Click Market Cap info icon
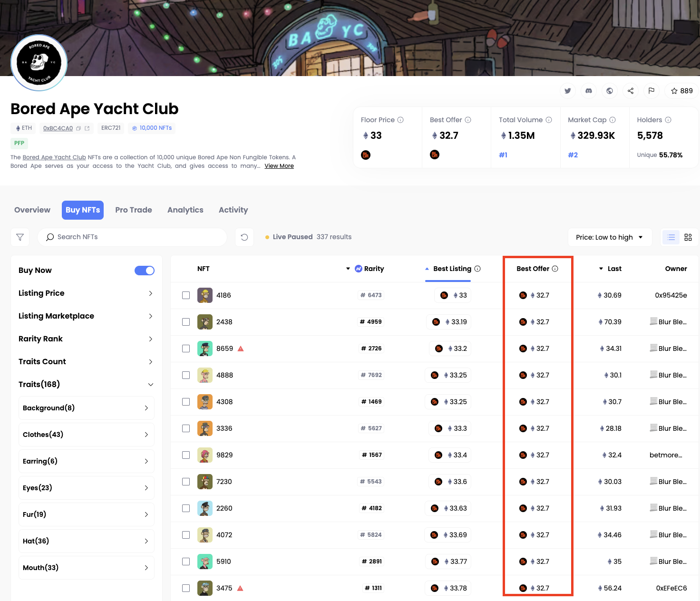Image resolution: width=700 pixels, height=601 pixels. pos(612,120)
